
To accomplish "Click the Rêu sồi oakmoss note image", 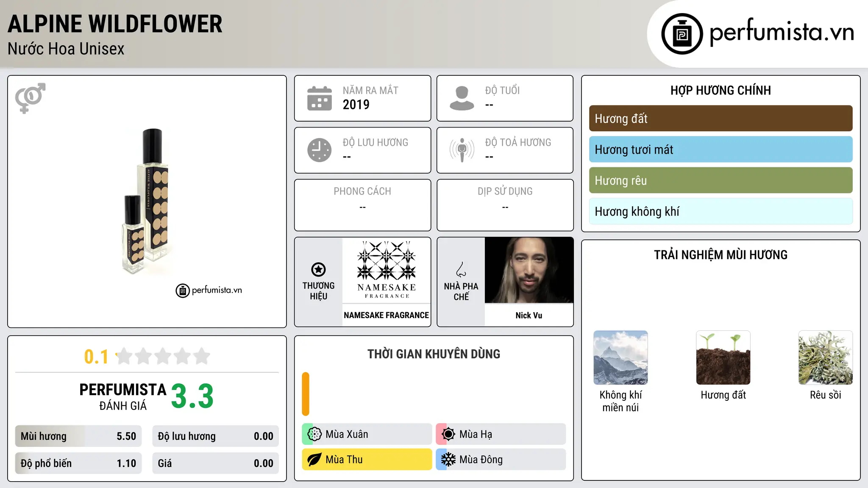I will tap(826, 358).
